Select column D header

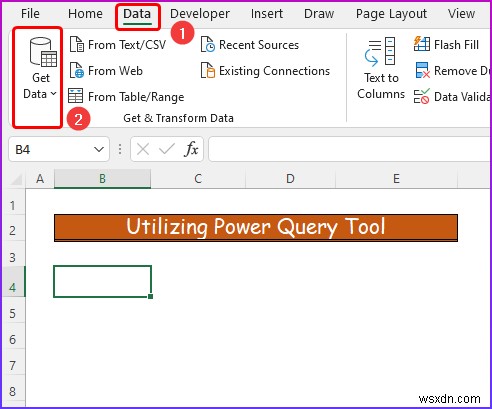pos(290,179)
